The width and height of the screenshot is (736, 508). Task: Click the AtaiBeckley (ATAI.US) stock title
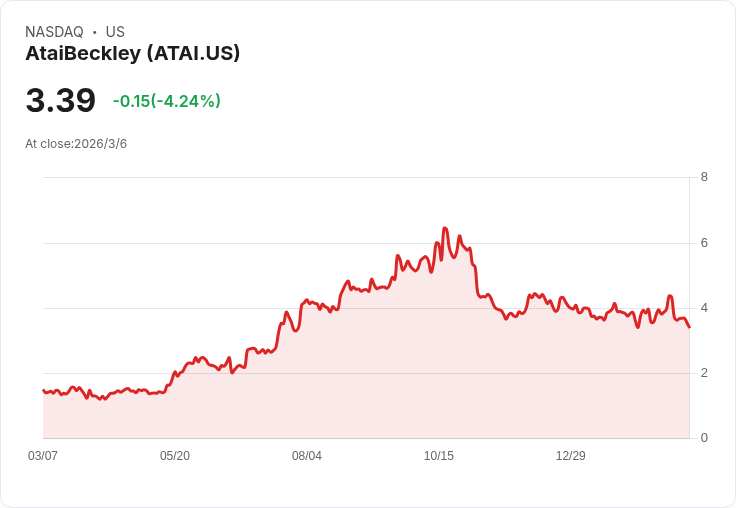[132, 54]
